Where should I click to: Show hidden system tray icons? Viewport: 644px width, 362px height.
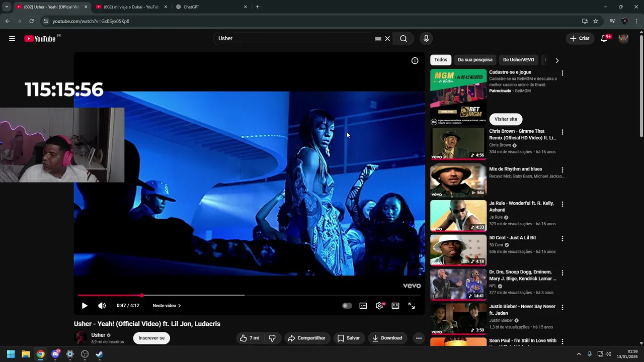(579, 354)
